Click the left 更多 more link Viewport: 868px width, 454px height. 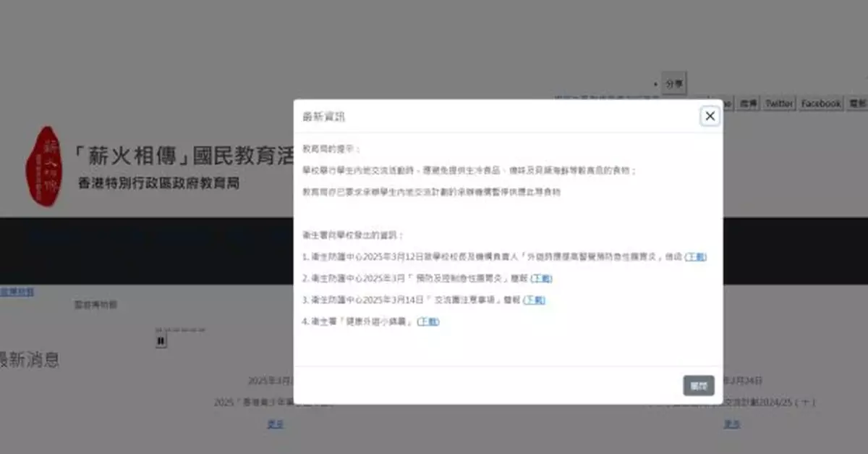pyautogui.click(x=275, y=424)
